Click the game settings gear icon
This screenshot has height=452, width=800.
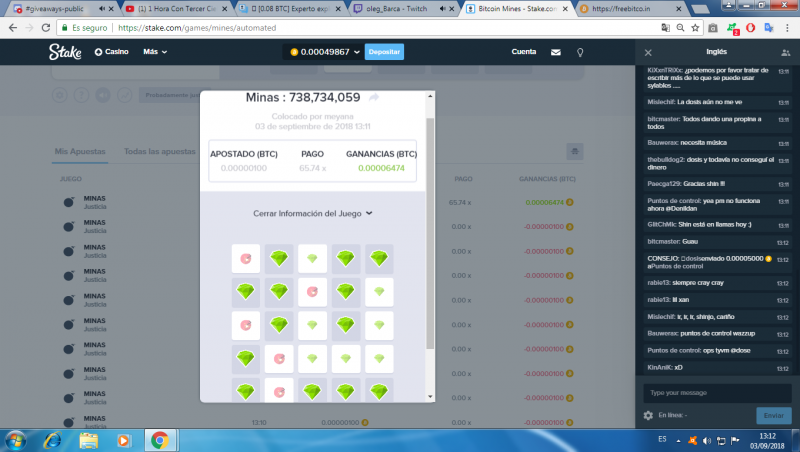pyautogui.click(x=60, y=95)
